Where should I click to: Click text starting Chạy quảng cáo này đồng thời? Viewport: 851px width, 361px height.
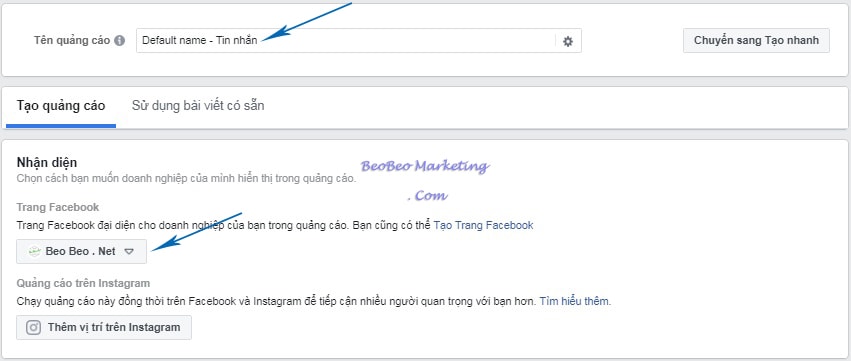click(277, 301)
